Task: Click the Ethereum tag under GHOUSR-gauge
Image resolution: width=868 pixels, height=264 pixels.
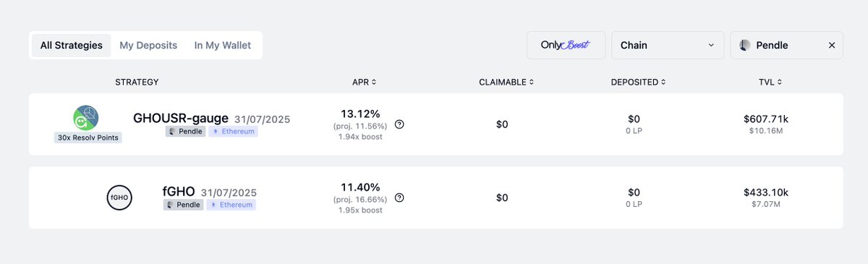Action: [233, 132]
